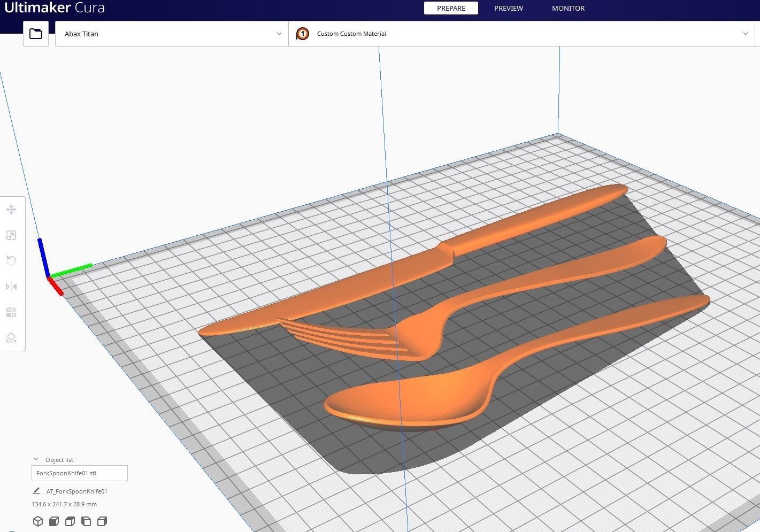This screenshot has height=532, width=760.
Task: Select the Scale tool
Action: (11, 235)
